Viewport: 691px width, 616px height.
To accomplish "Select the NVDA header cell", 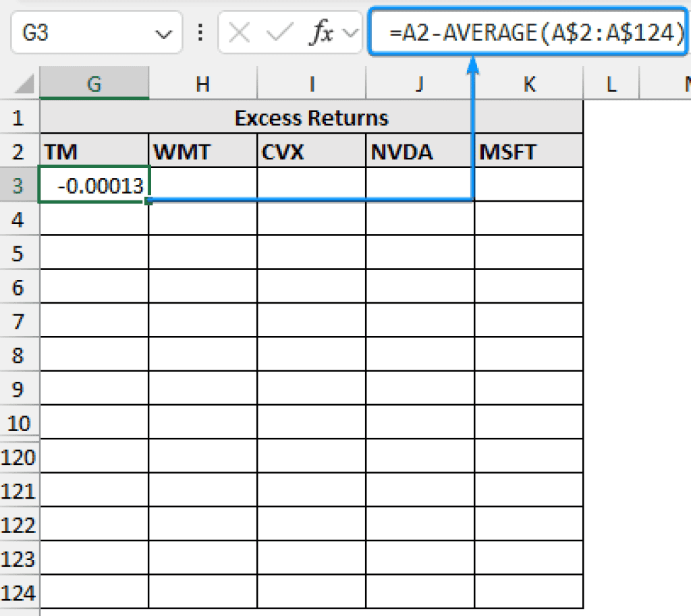I will click(x=420, y=152).
